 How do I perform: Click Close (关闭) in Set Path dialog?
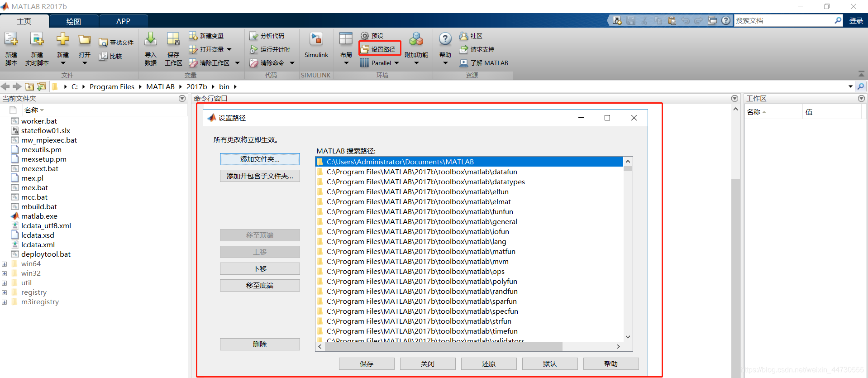(x=428, y=364)
